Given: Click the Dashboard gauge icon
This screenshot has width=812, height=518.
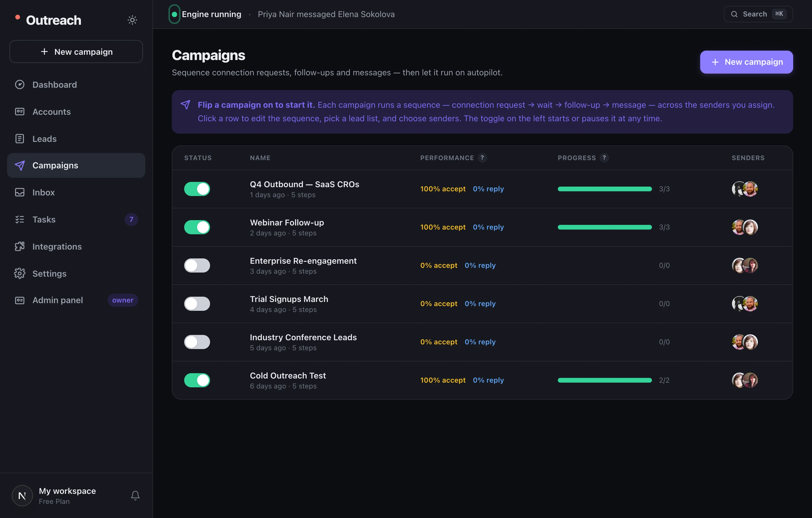Looking at the screenshot, I should [x=19, y=85].
